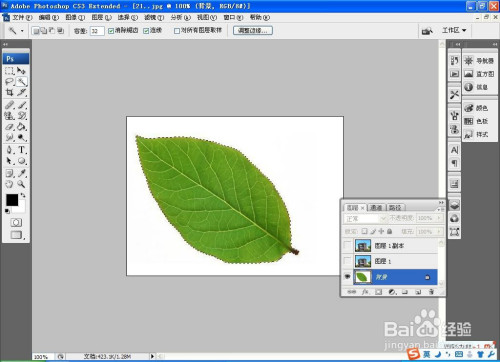The width and height of the screenshot is (500, 362).
Task: Toggle the Contiguous checkbox
Action: (x=146, y=31)
